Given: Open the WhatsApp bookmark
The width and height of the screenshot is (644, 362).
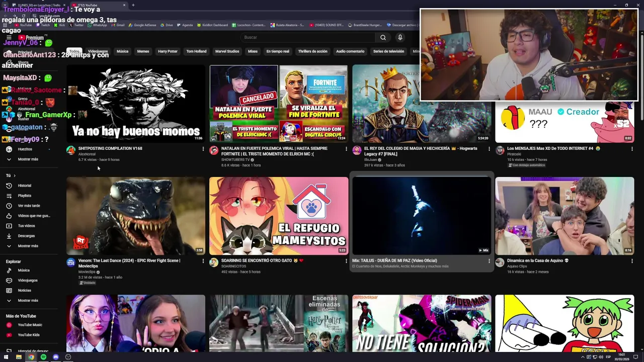Looking at the screenshot, I should tap(97, 25).
